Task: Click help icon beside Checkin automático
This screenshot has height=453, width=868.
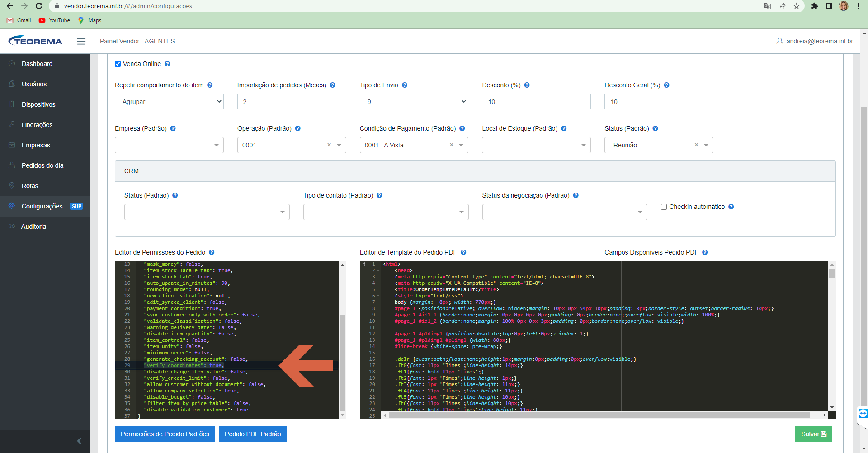Action: point(731,207)
